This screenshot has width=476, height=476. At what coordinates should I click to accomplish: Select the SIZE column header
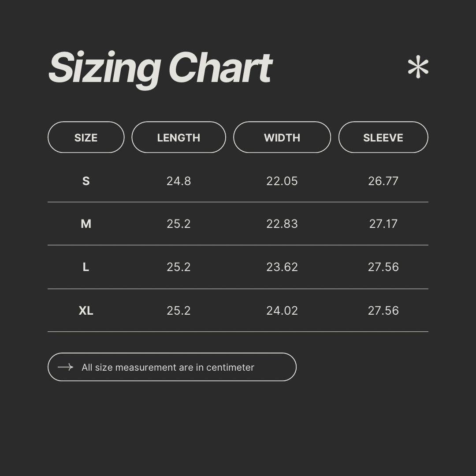tap(86, 138)
